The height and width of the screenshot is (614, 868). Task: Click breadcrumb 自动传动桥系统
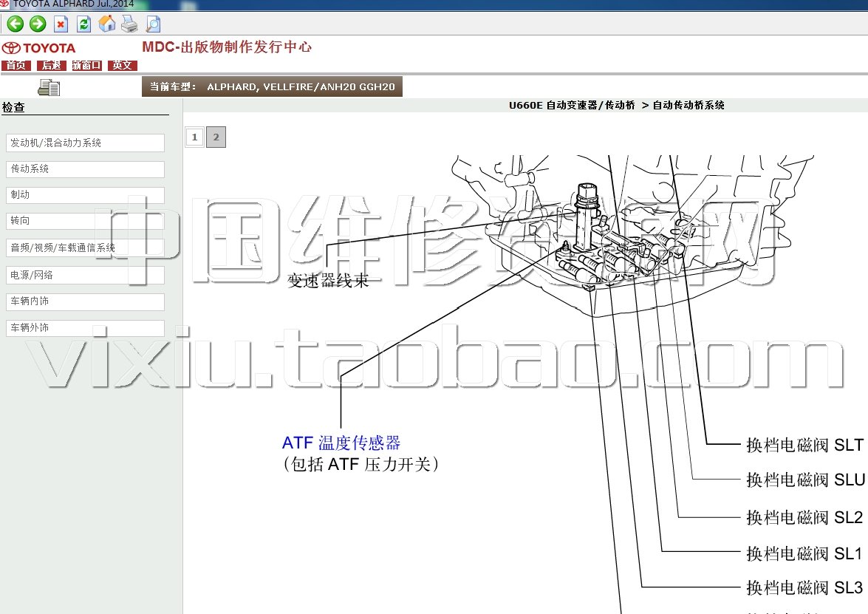688,105
